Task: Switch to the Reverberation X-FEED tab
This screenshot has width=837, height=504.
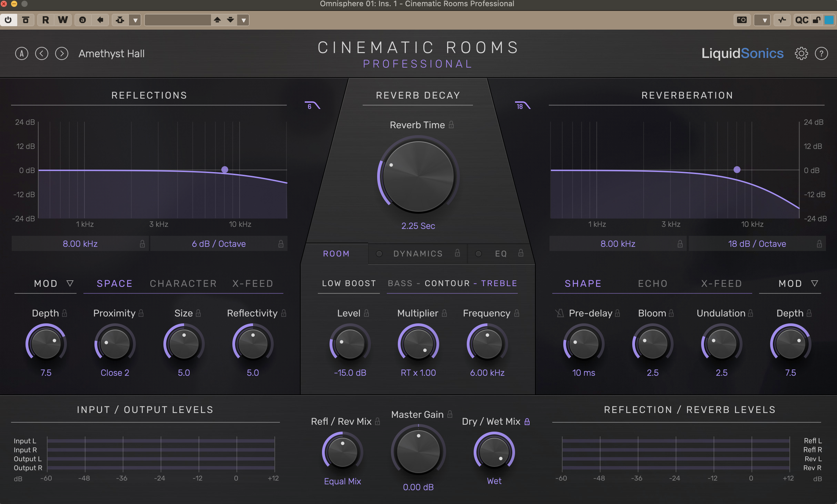Action: click(722, 283)
